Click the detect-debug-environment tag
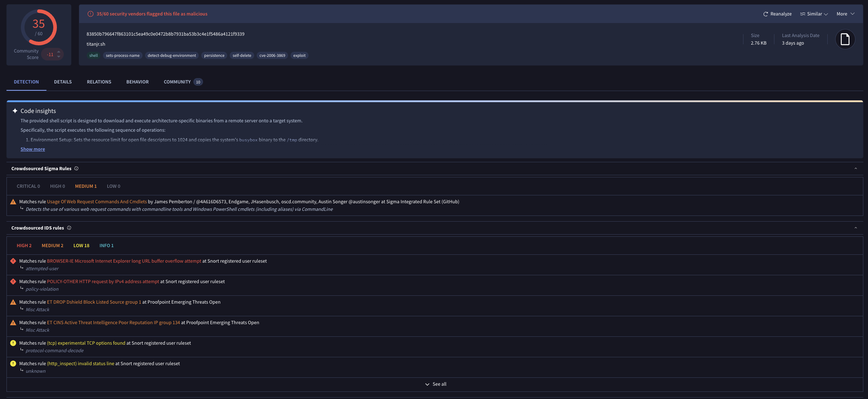This screenshot has width=868, height=399. [x=172, y=55]
